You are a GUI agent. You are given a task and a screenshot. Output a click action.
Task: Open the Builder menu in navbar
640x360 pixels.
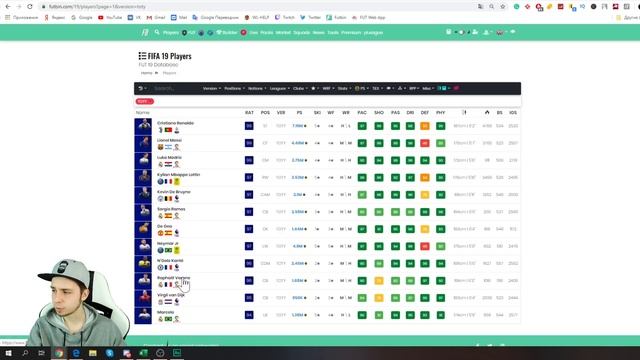point(227,32)
